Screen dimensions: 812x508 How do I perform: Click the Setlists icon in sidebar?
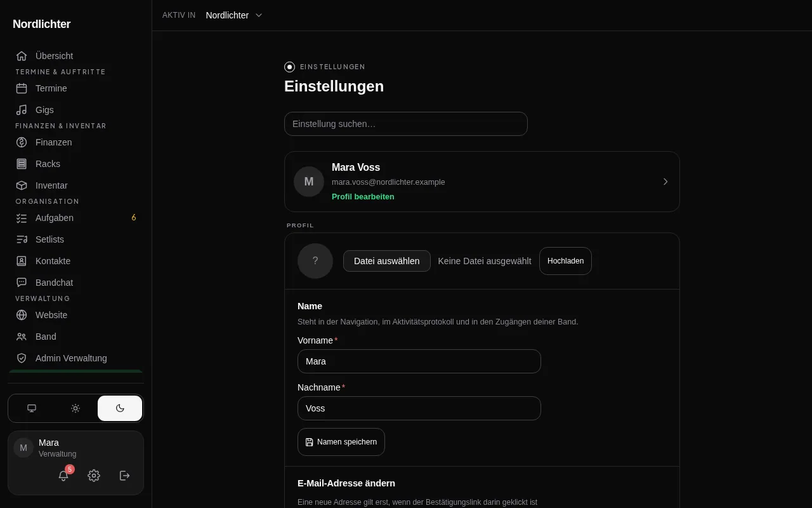point(22,239)
